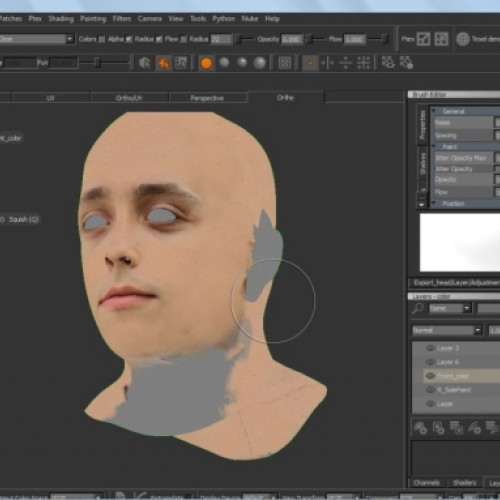The width and height of the screenshot is (500, 500).
Task: Click the highlighted orange cube toolbar icon
Action: click(163, 63)
